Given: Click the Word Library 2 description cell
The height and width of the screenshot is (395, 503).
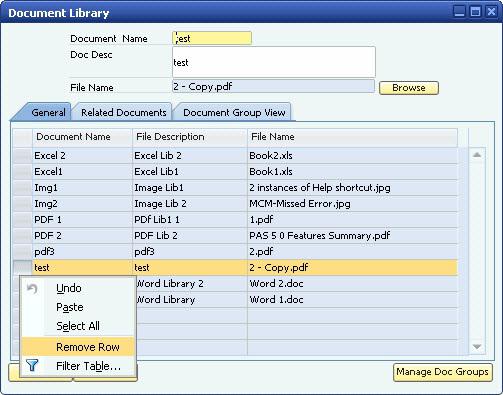Looking at the screenshot, I should (x=192, y=284).
